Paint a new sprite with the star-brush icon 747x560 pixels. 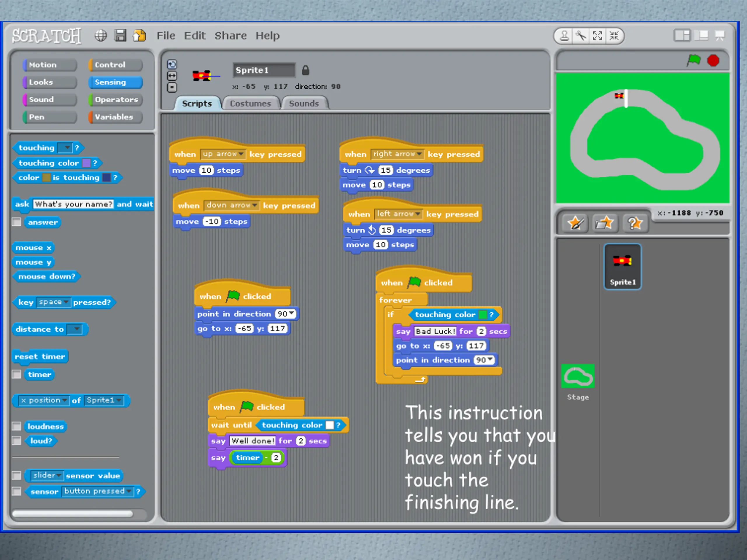[576, 223]
